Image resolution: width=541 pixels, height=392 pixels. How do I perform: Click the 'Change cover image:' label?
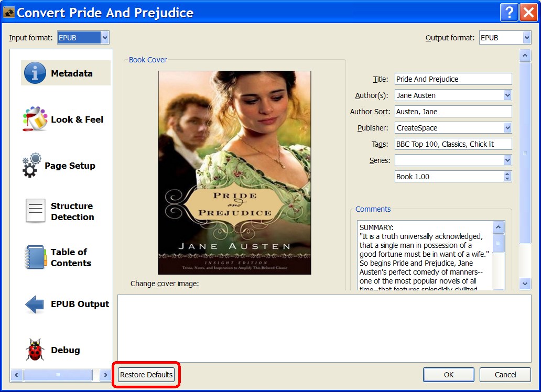point(165,284)
